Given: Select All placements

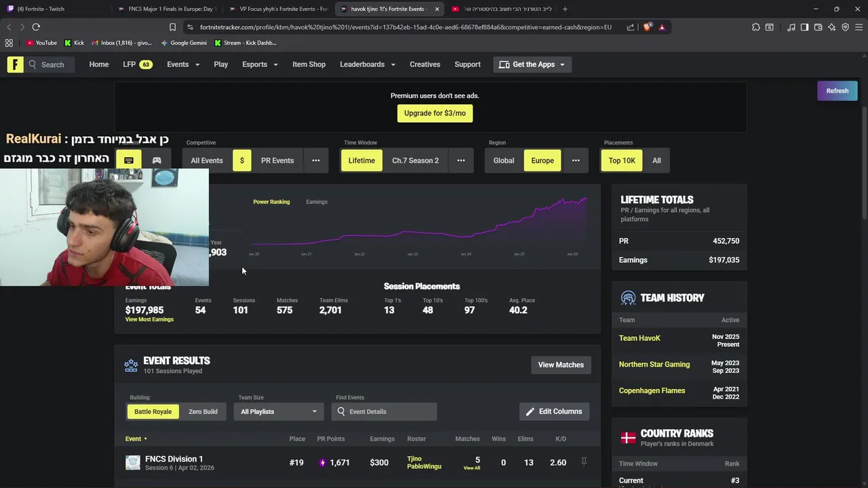Looking at the screenshot, I should [656, 161].
